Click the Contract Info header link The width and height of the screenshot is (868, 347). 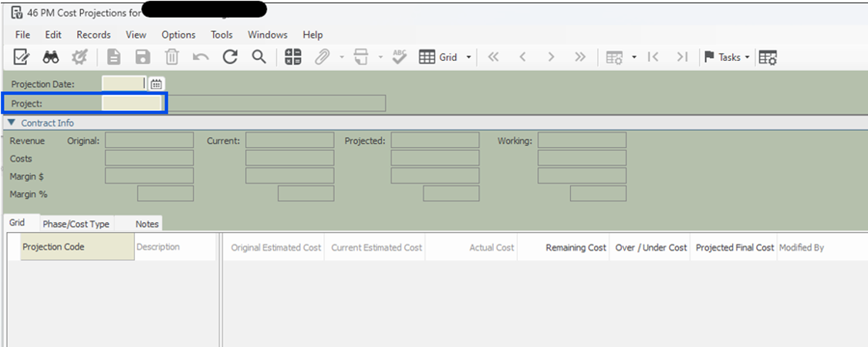tap(48, 123)
